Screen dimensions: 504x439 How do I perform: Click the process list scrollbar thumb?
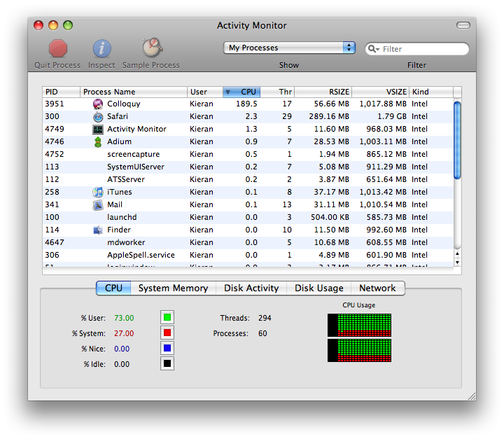(x=457, y=140)
